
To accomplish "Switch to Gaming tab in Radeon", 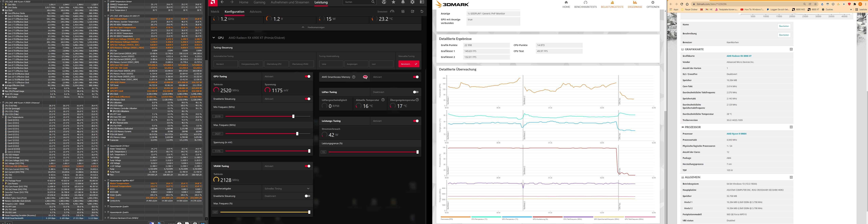I will pyautogui.click(x=259, y=2).
